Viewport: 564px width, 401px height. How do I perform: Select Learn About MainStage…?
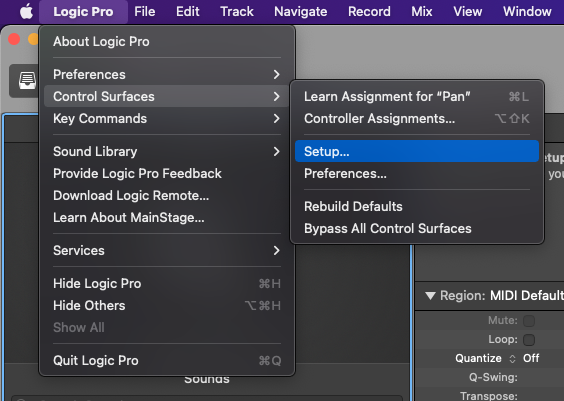(167, 217)
